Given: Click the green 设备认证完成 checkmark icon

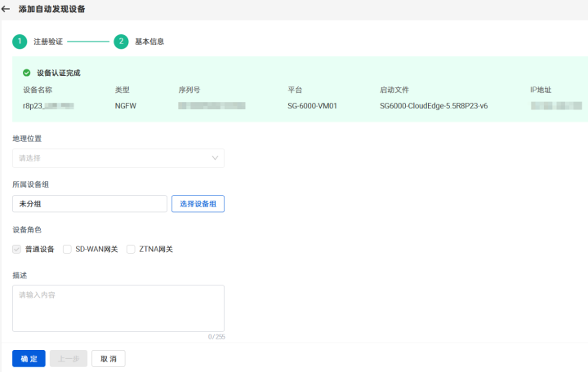Looking at the screenshot, I should click(27, 73).
